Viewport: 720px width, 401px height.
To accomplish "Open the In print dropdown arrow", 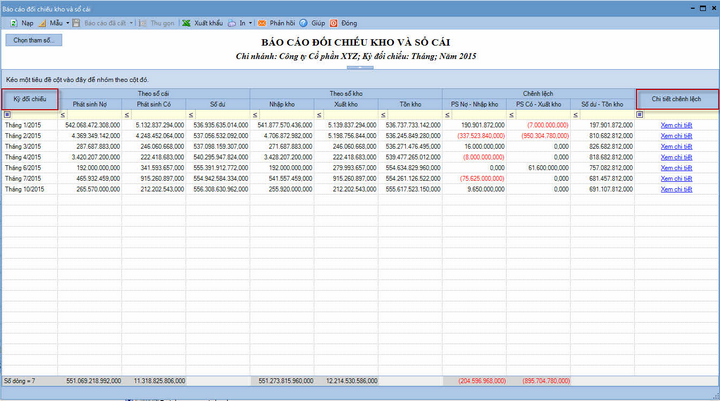I will coord(250,23).
